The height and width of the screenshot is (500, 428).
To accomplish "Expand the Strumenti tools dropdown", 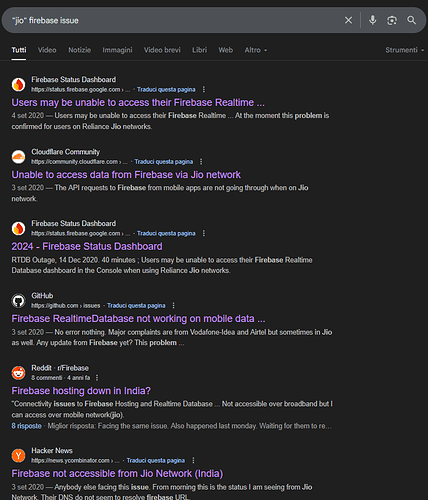I will click(405, 50).
